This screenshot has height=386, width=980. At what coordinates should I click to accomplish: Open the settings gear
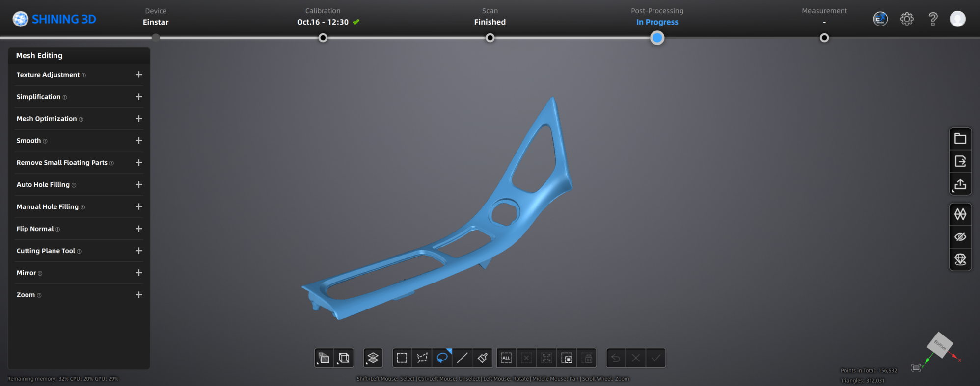[x=906, y=19]
